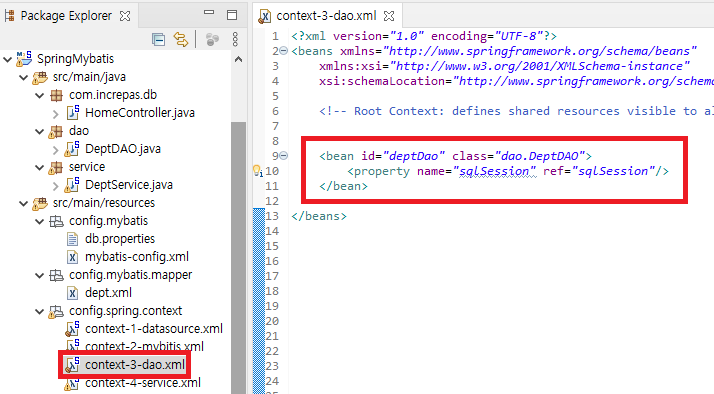Select db.properties file
Screen dimensions: 714x394
click(x=120, y=239)
